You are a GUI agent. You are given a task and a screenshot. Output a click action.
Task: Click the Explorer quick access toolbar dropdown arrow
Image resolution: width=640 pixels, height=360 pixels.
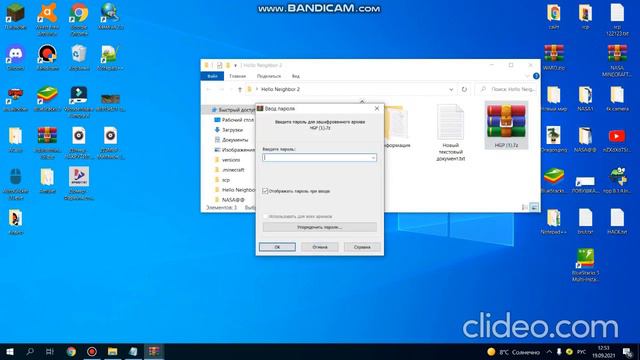pos(236,65)
